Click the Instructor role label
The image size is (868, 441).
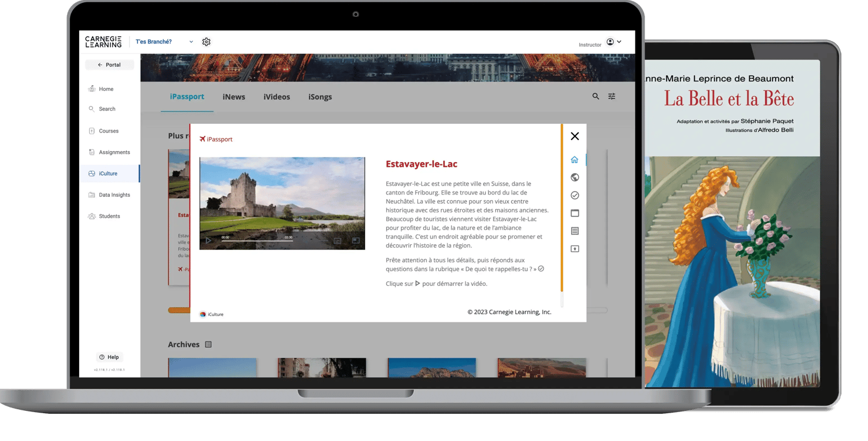pyautogui.click(x=590, y=45)
